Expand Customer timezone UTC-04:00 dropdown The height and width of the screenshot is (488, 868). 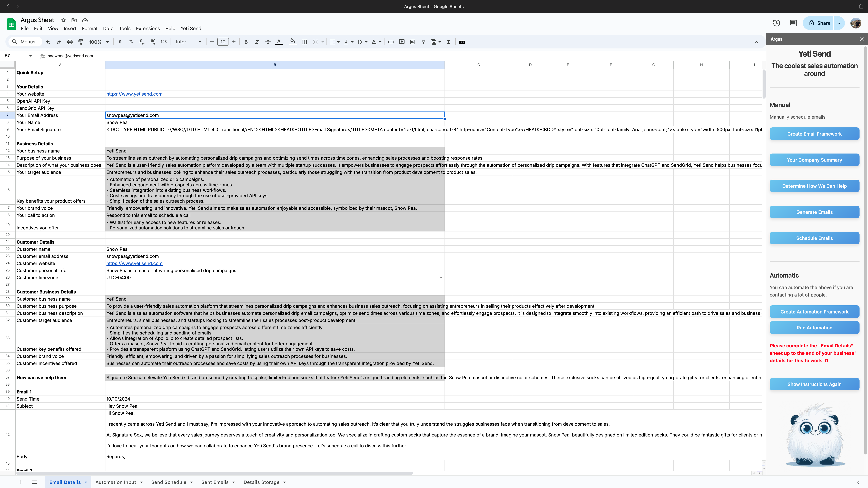click(x=441, y=278)
